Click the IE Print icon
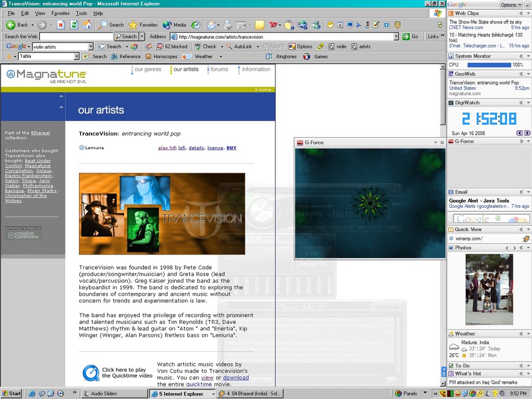Screen dimensions: 532x399 click(228, 25)
